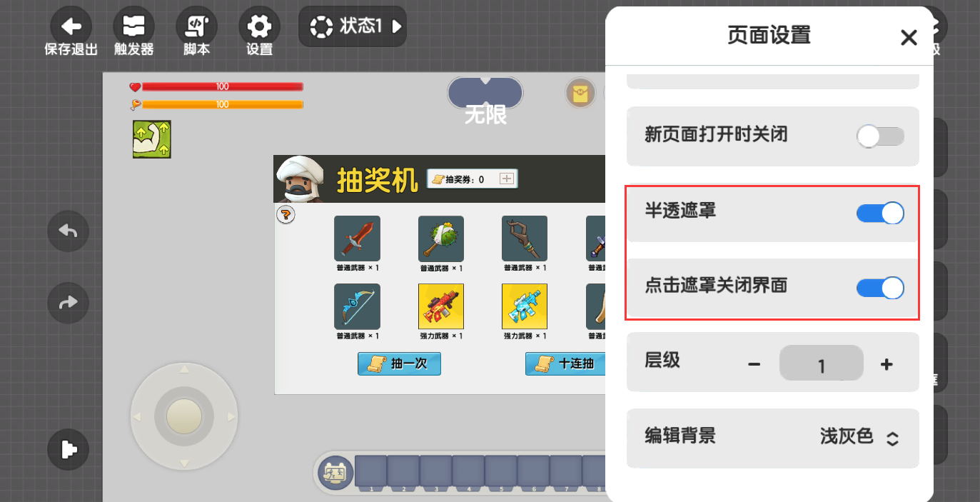Image resolution: width=980 pixels, height=502 pixels.
Task: Open the 脚本 script icon
Action: 196,27
